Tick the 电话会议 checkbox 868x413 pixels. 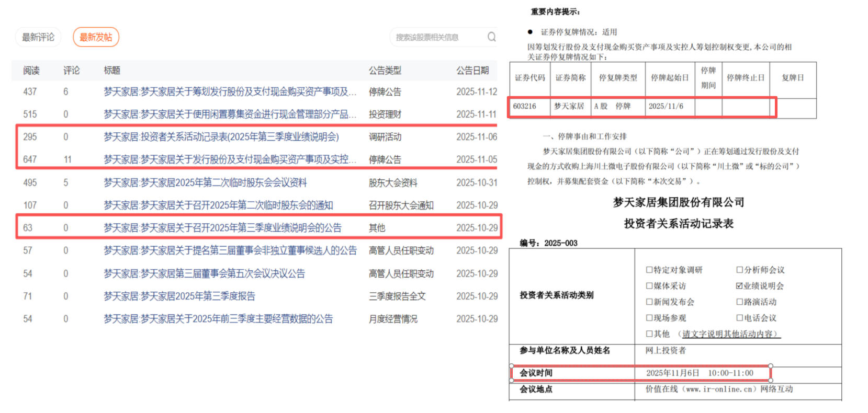[739, 318]
